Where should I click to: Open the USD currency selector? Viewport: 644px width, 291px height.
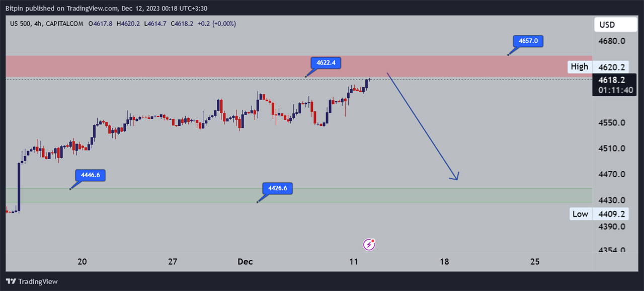click(x=615, y=25)
